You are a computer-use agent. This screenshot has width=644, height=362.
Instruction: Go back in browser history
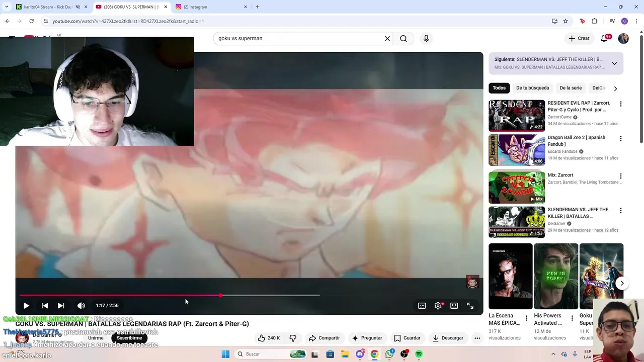pyautogui.click(x=7, y=21)
